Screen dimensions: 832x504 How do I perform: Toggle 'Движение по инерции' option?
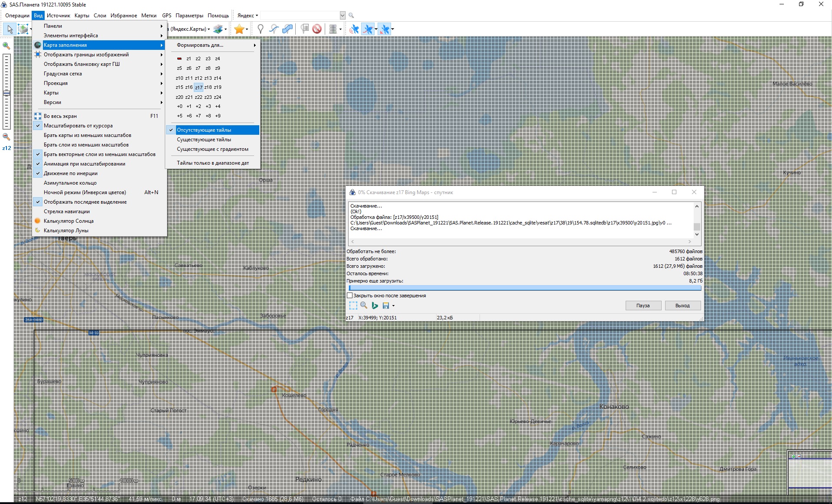70,173
